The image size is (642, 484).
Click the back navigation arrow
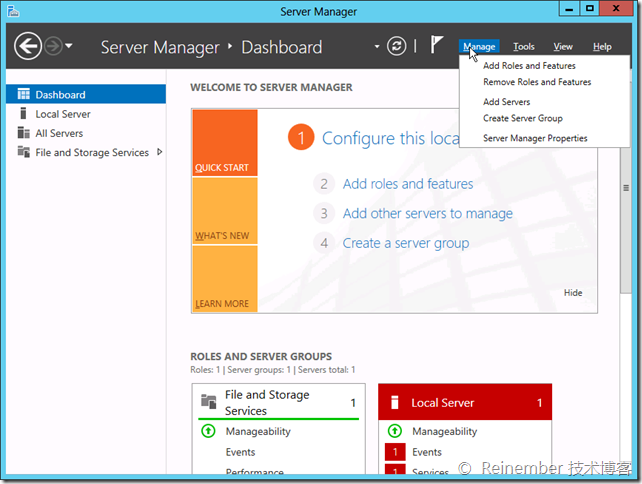pyautogui.click(x=28, y=46)
